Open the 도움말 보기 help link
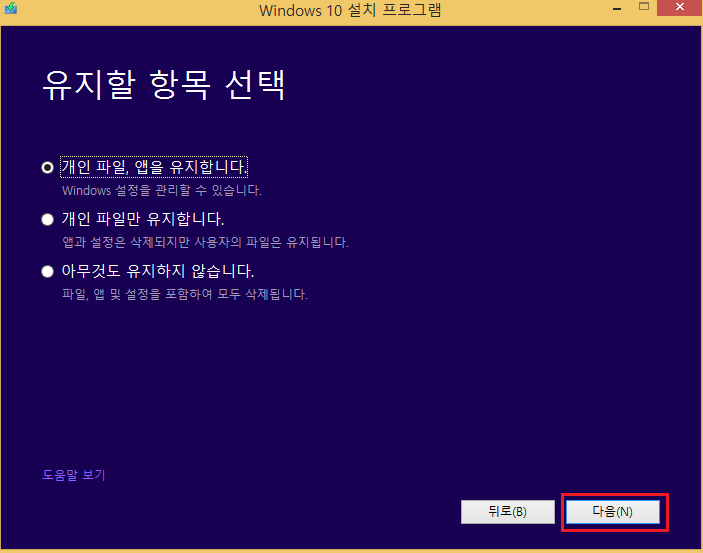Viewport: 703px width, 553px height. coord(74,475)
